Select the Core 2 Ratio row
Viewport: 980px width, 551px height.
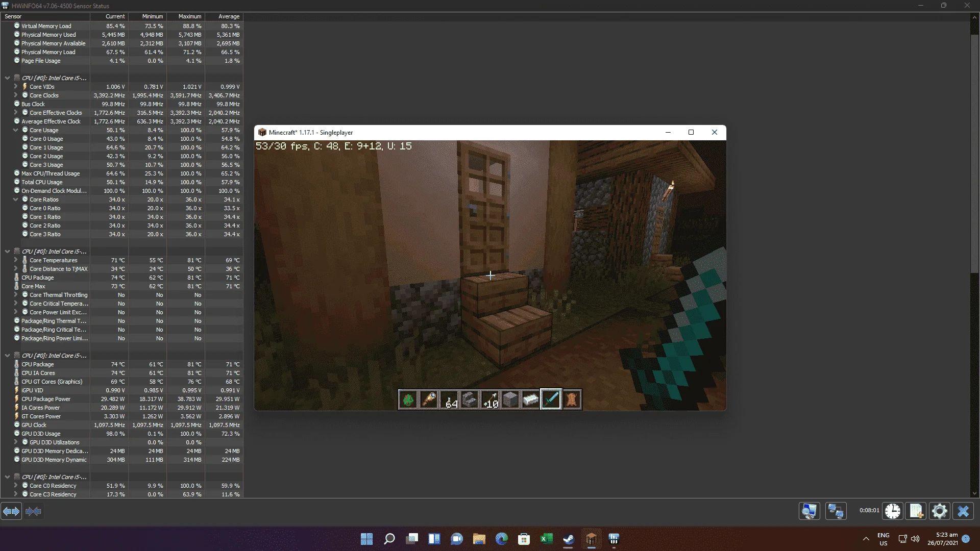[x=121, y=226]
